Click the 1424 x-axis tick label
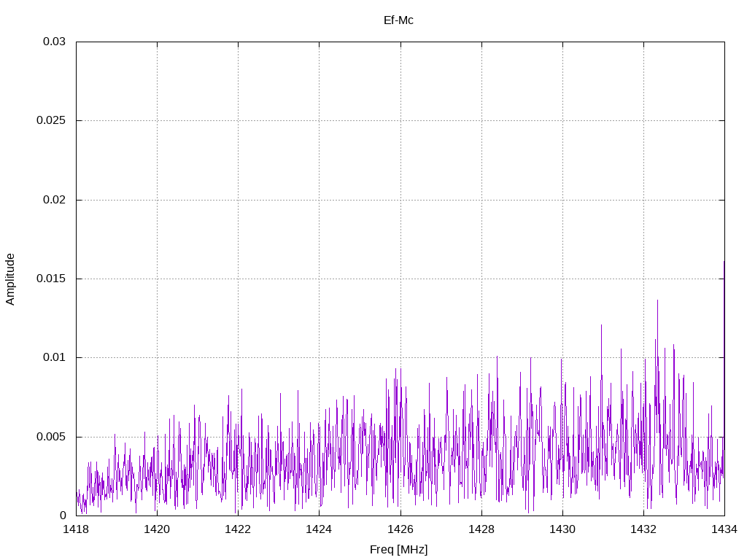This screenshot has height=560, width=747. pyautogui.click(x=320, y=529)
